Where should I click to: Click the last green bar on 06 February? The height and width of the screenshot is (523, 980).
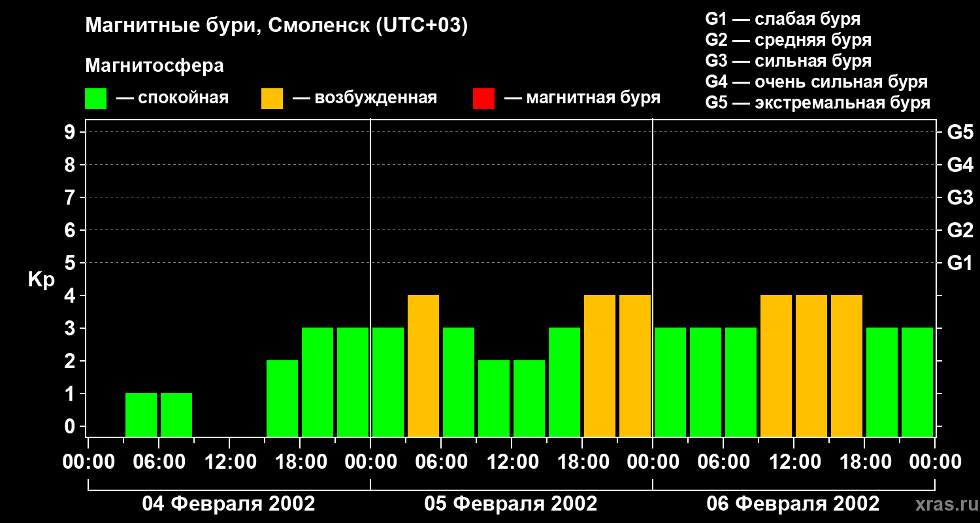917,382
